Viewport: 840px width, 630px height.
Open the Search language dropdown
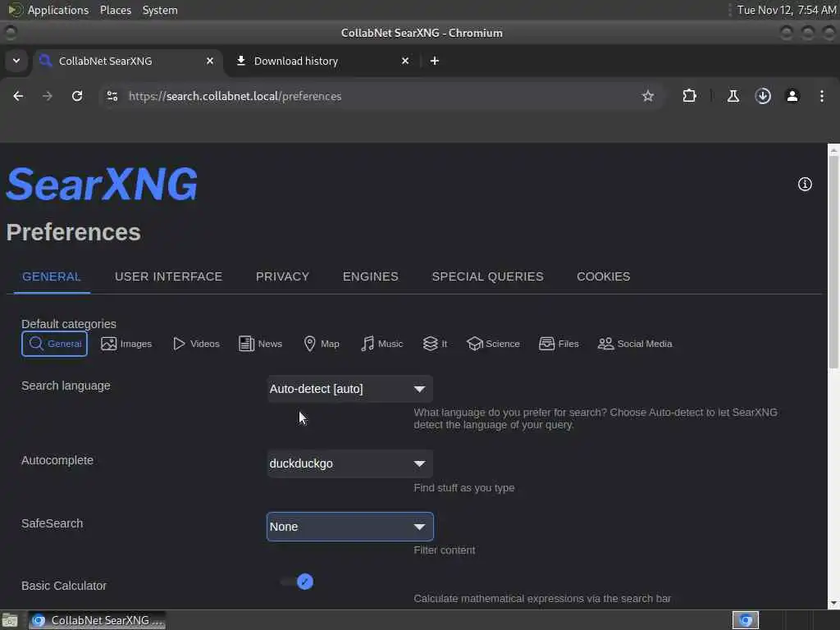(x=349, y=389)
